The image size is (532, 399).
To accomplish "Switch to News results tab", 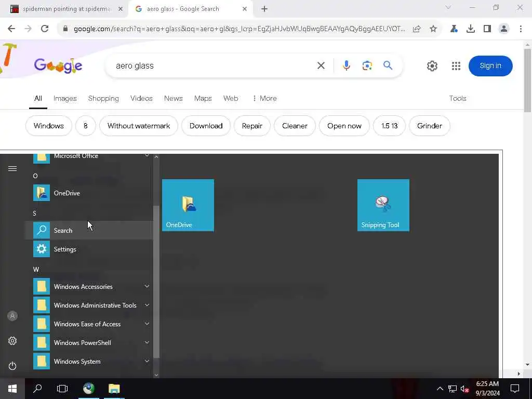I will tap(173, 98).
